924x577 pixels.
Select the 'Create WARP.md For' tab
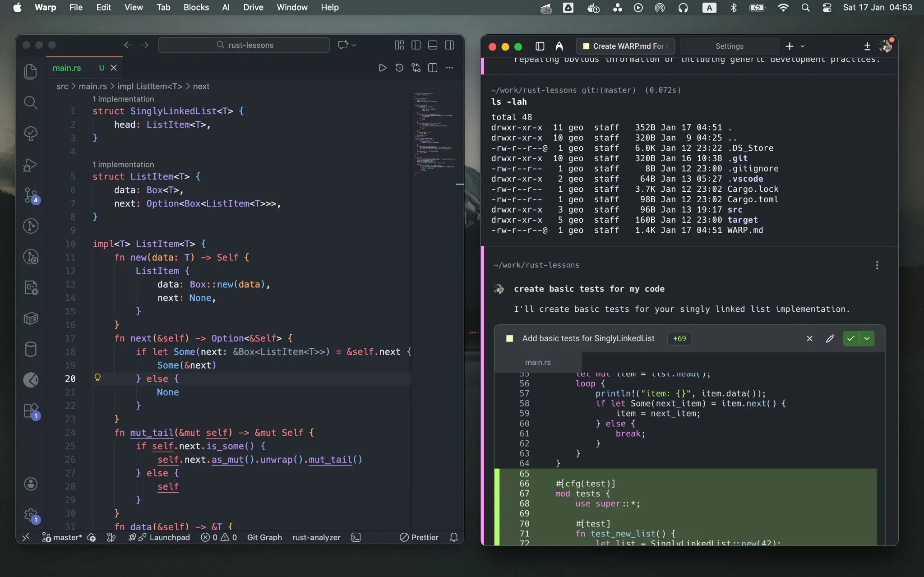point(625,46)
